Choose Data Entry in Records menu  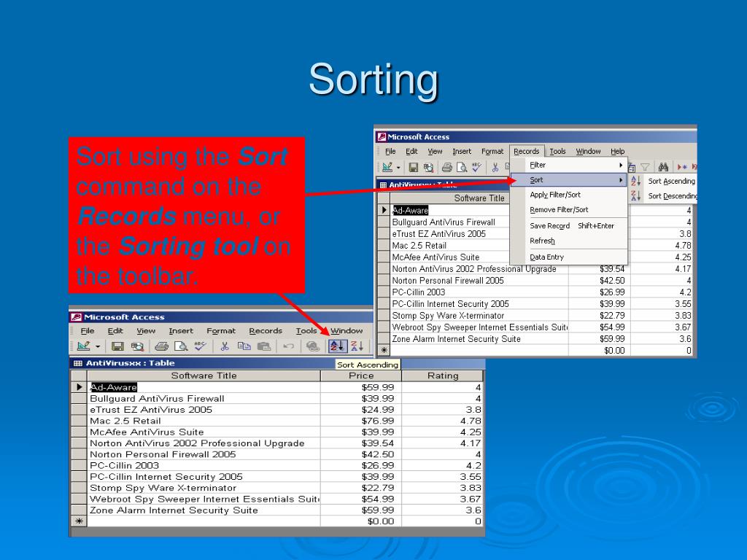569,257
